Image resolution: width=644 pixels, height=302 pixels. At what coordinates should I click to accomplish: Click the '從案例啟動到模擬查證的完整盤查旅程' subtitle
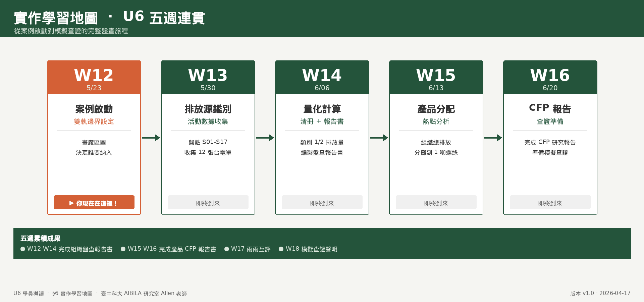(71, 31)
